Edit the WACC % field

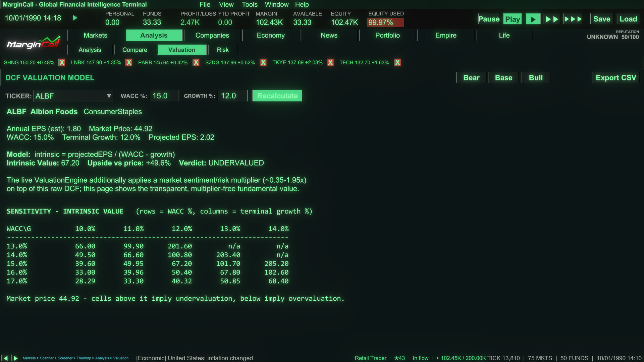164,96
